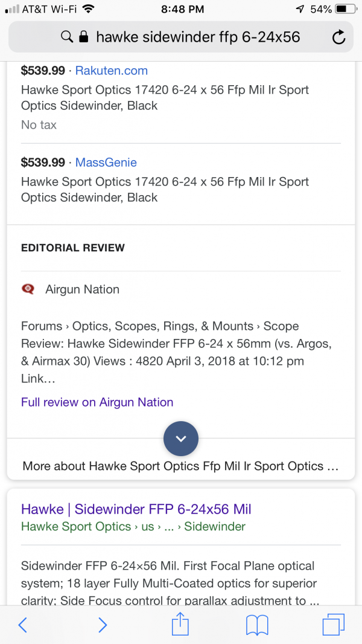Go forward with the right arrow
Image resolution: width=362 pixels, height=644 pixels.
coord(102,625)
